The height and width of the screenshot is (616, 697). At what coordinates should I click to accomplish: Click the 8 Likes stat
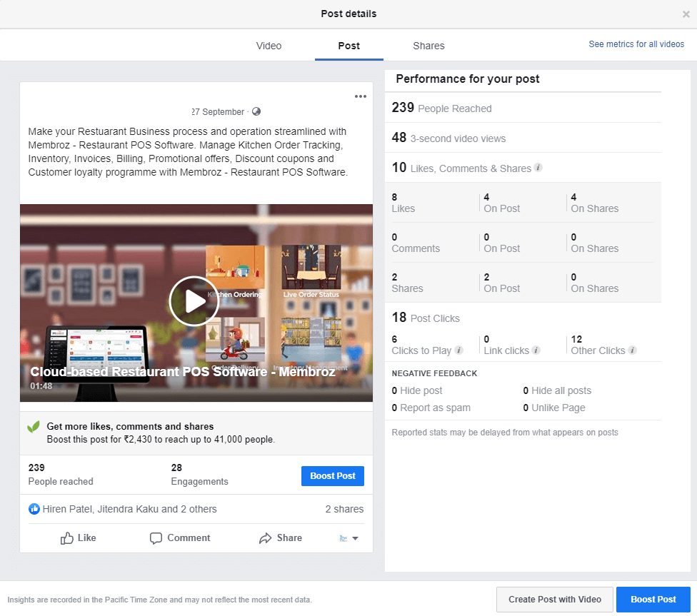(403, 203)
